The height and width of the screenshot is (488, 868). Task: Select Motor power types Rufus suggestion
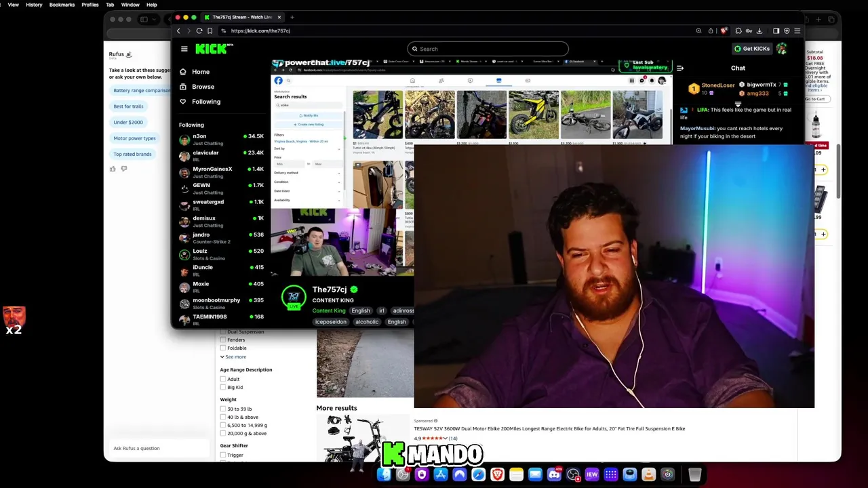pyautogui.click(x=134, y=138)
